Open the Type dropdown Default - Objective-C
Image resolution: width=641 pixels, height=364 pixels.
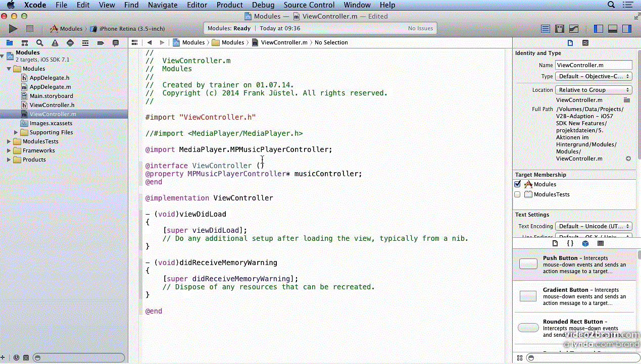(x=594, y=76)
